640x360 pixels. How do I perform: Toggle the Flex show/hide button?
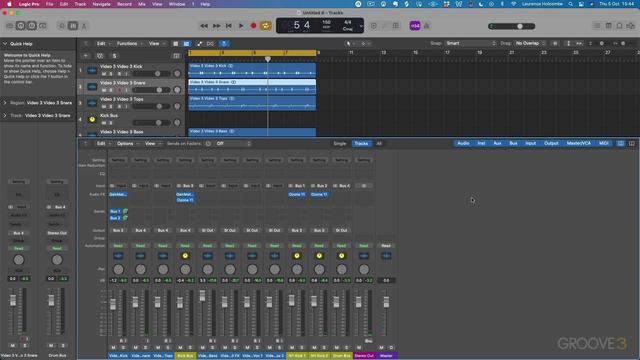[210, 44]
